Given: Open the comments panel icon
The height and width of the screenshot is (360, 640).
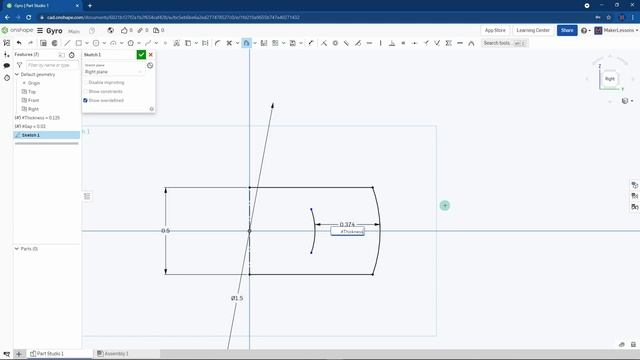Looking at the screenshot, I should [x=7, y=66].
